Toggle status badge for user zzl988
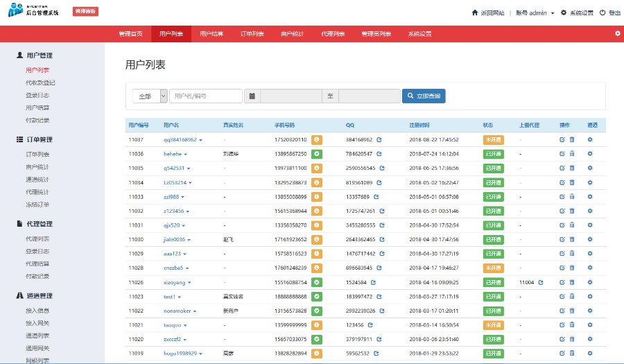 point(493,196)
